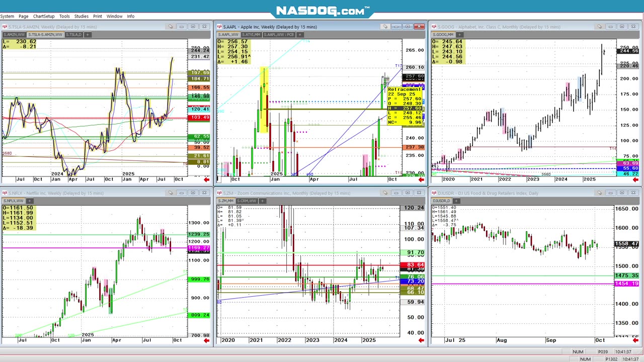Click the Retracement info box in AAPL chart
Image resolution: width=644 pixels, height=362 pixels.
[x=405, y=106]
